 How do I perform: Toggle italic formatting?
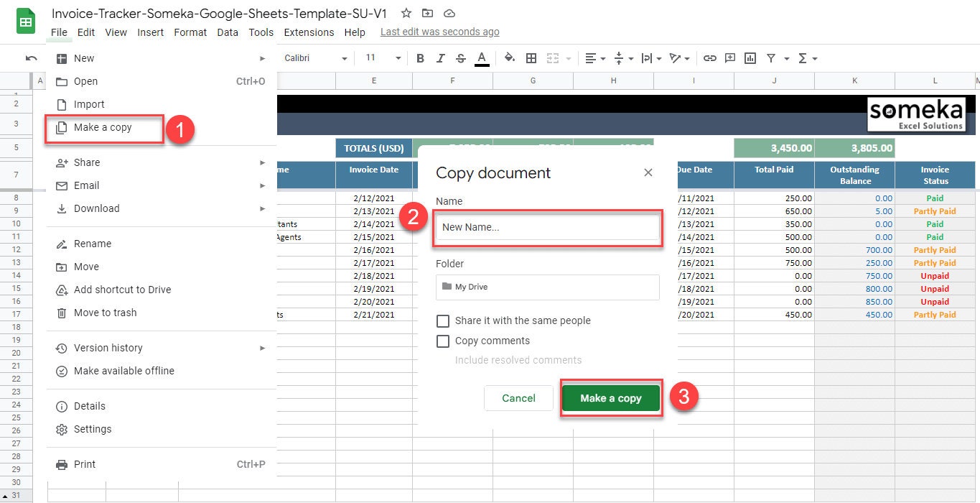click(x=441, y=58)
